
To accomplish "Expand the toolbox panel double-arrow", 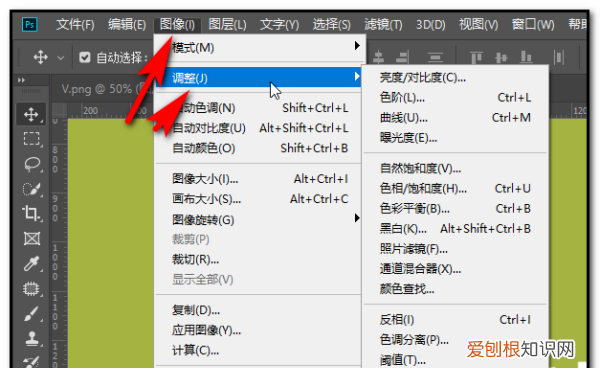I will 21,80.
